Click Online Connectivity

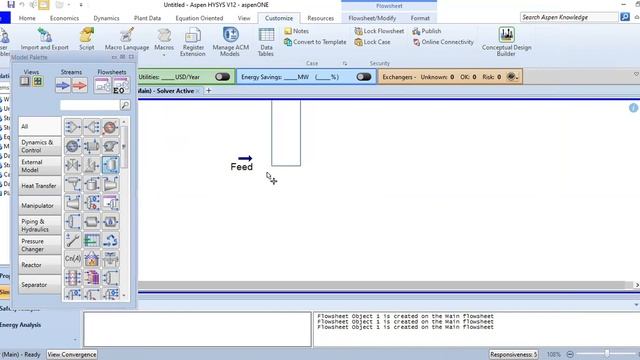click(x=443, y=42)
